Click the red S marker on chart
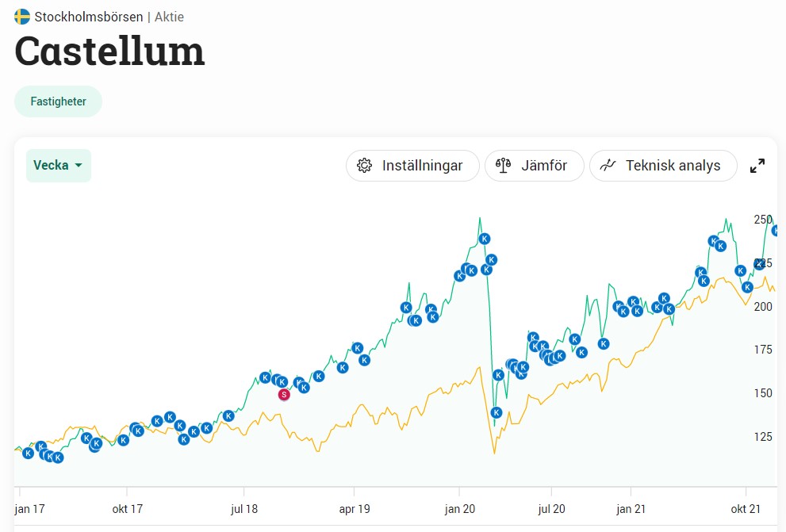 click(x=284, y=394)
